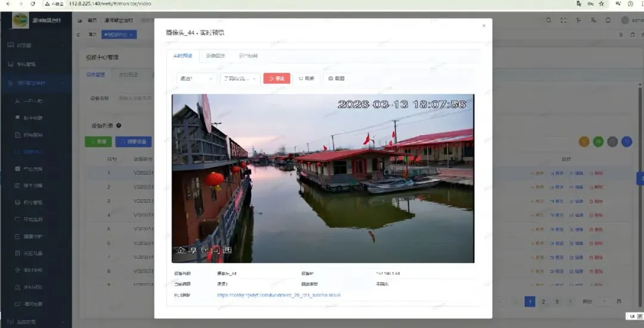
Task: Click the yellow circular table tool button
Action: [x=584, y=142]
